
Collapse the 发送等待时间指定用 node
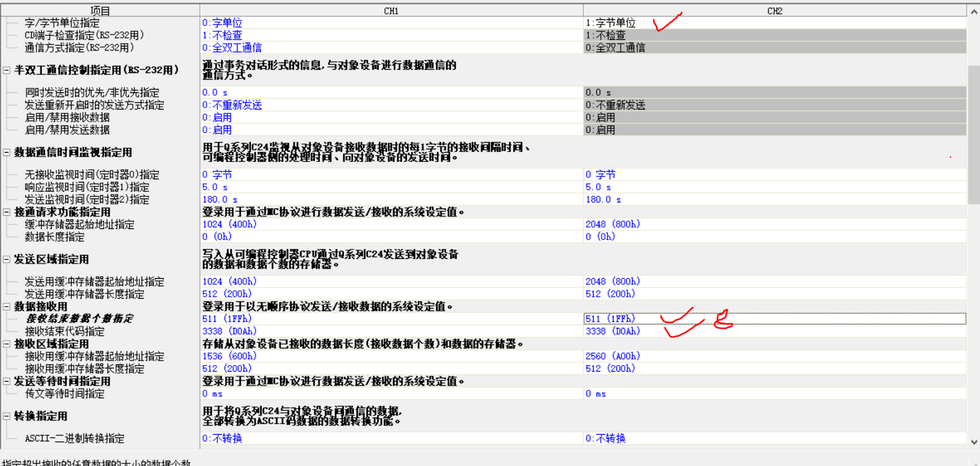(7, 382)
